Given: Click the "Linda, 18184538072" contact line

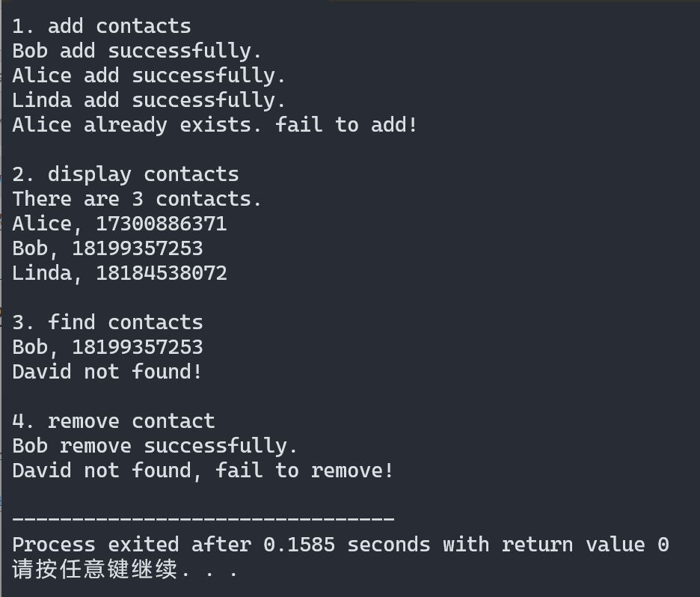Looking at the screenshot, I should click(x=119, y=273).
